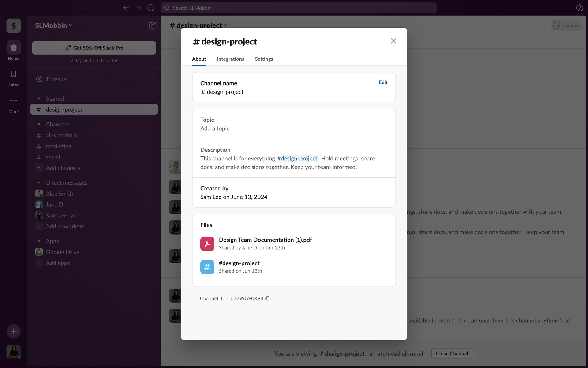The image size is (588, 368).
Task: Open the SLMobbin workspace dropdown
Action: tap(54, 25)
